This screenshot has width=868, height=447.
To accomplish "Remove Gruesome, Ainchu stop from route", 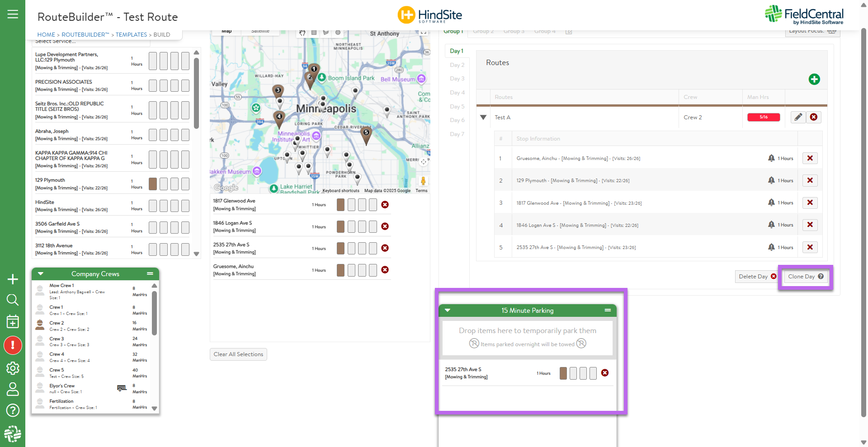I will tap(810, 158).
